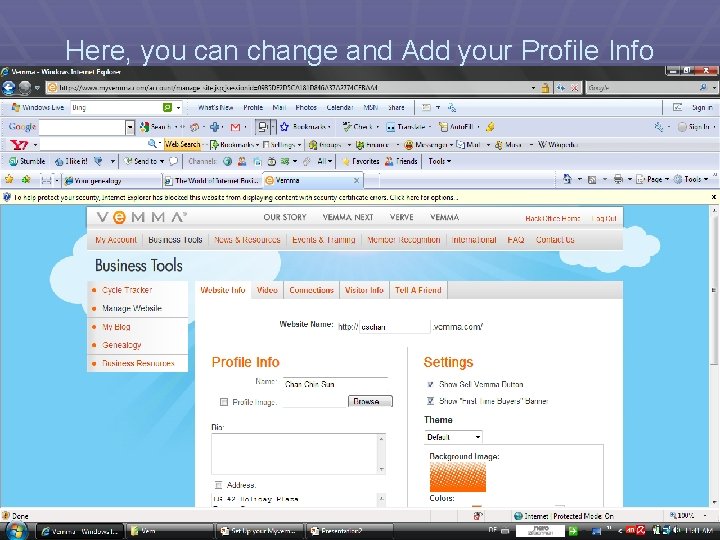The image size is (720, 540).
Task: Open Events & Training in Vemma navigation
Action: (324, 240)
